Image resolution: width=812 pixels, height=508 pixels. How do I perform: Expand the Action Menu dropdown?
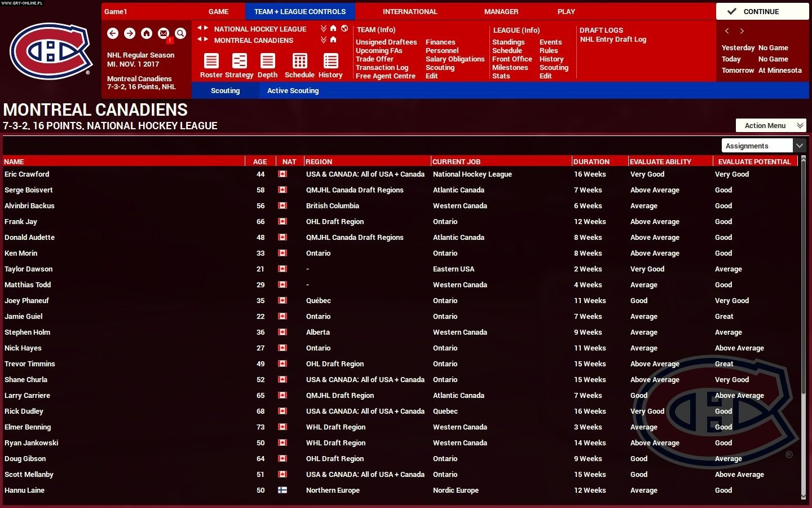coord(770,125)
